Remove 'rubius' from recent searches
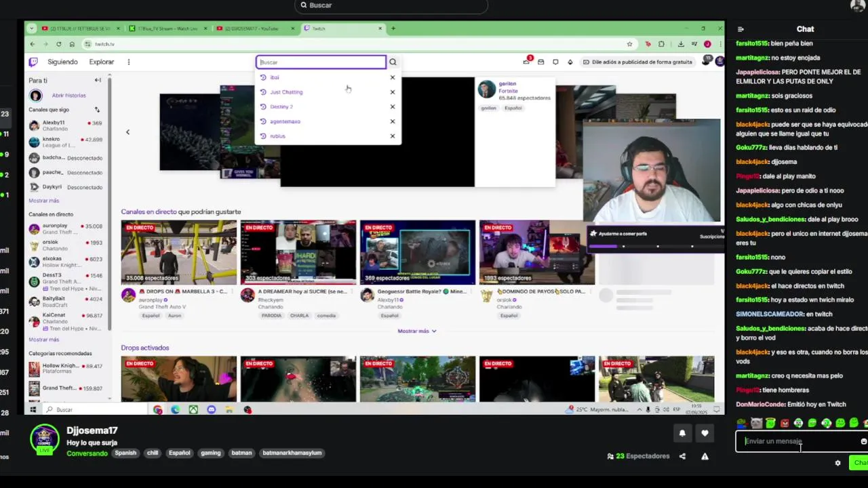Viewport: 868px width, 488px height. (392, 136)
